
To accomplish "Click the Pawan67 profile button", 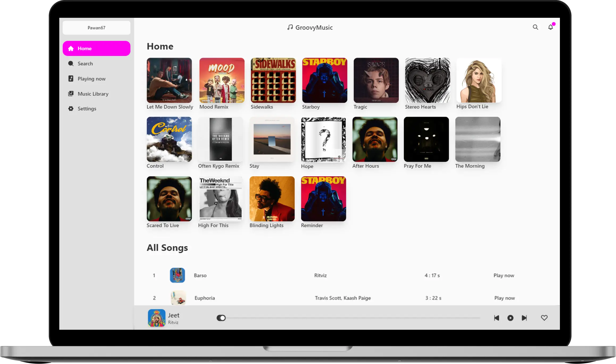I will pos(96,28).
